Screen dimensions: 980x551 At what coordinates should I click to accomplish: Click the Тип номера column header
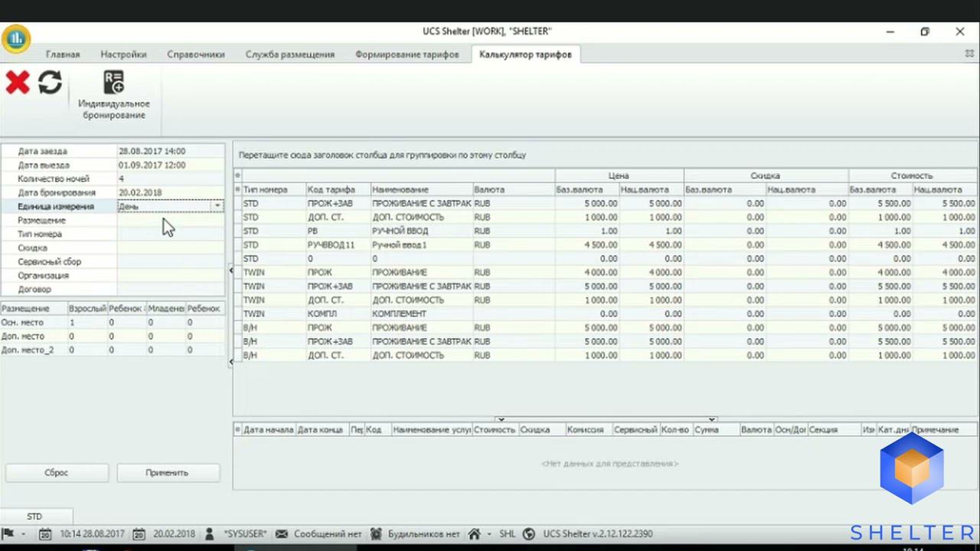pos(273,189)
